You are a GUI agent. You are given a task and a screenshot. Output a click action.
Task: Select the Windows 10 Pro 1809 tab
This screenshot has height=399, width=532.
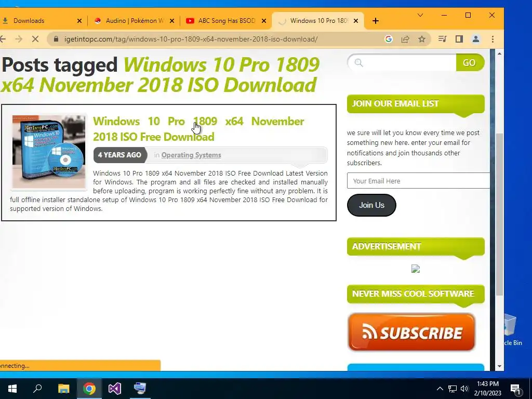(318, 21)
